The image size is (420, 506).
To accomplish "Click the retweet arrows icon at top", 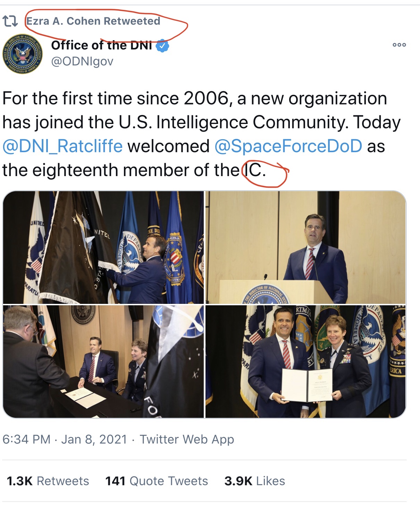I will 10,21.
